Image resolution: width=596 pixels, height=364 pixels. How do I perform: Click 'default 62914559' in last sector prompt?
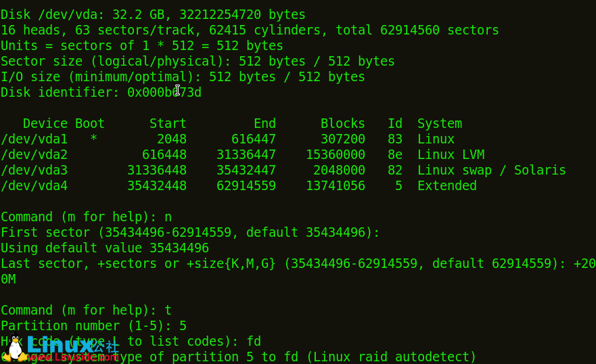point(492,264)
